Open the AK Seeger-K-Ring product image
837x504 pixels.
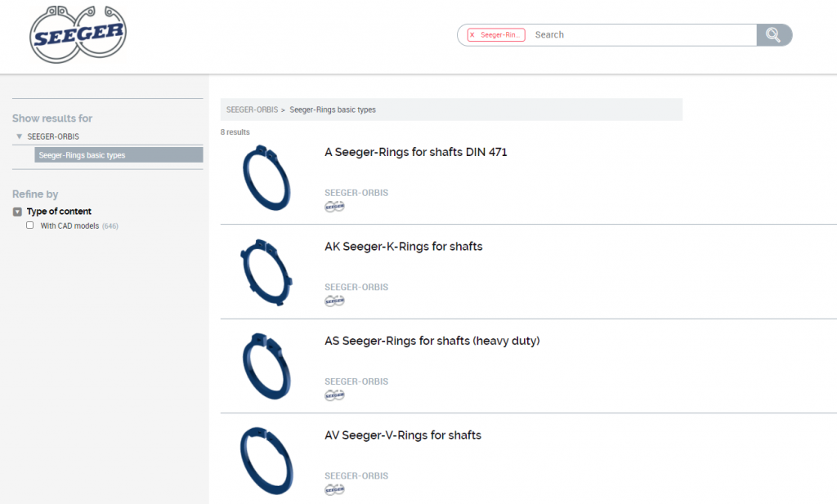[x=266, y=272]
